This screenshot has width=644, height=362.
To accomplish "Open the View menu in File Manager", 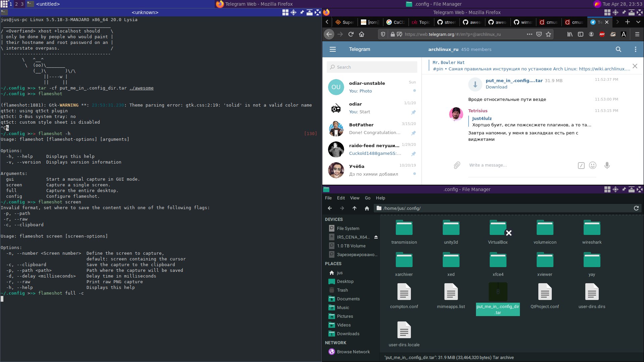I will (355, 198).
